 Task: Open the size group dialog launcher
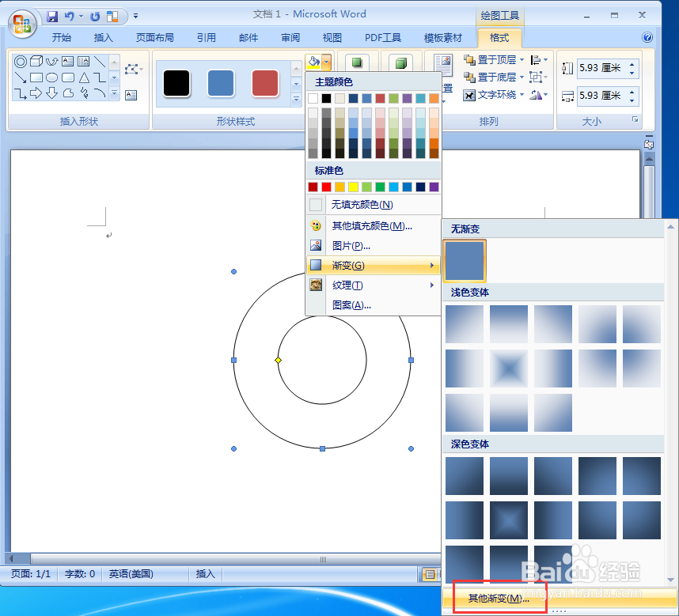click(x=635, y=119)
